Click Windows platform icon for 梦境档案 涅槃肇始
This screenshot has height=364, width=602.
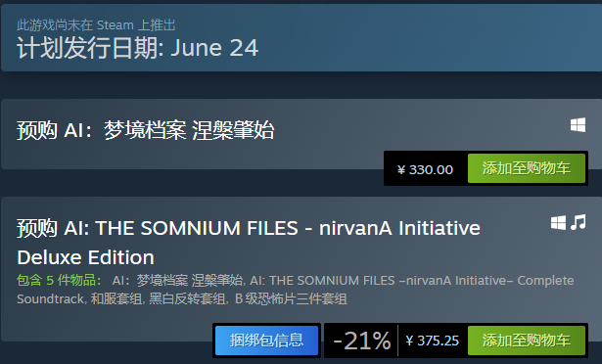click(578, 125)
